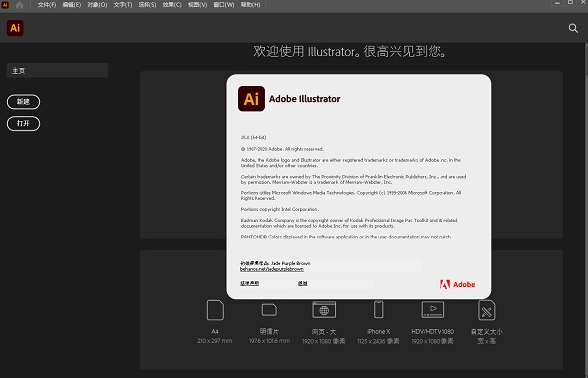Maximize or restore the Illustrator window

point(570,3)
